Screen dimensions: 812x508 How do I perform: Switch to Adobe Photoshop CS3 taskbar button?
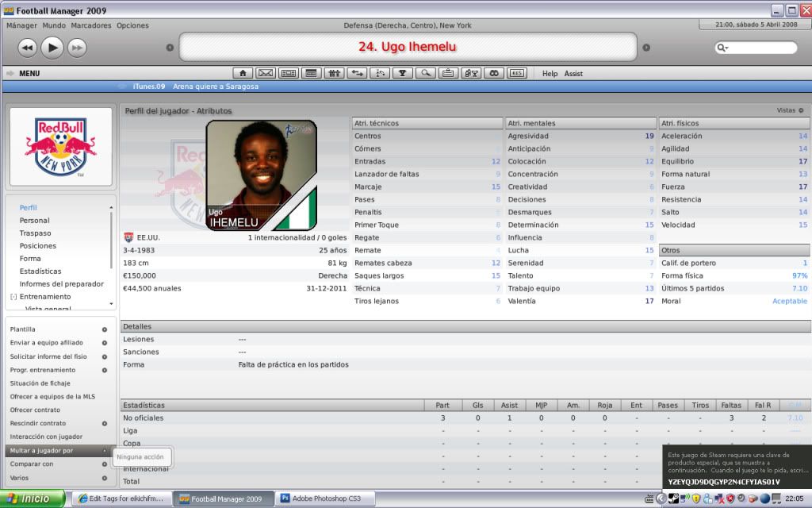pyautogui.click(x=326, y=498)
